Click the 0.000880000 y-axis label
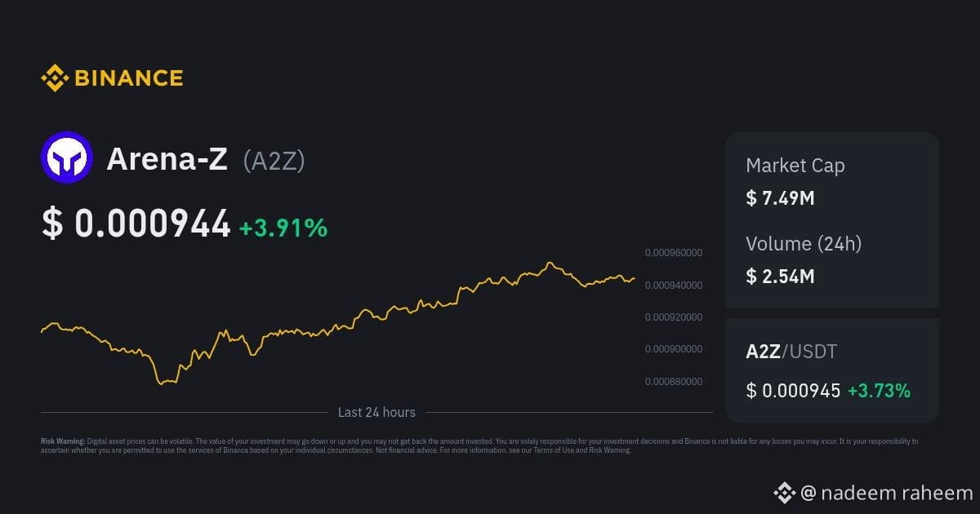The width and height of the screenshot is (980, 514). (x=673, y=381)
